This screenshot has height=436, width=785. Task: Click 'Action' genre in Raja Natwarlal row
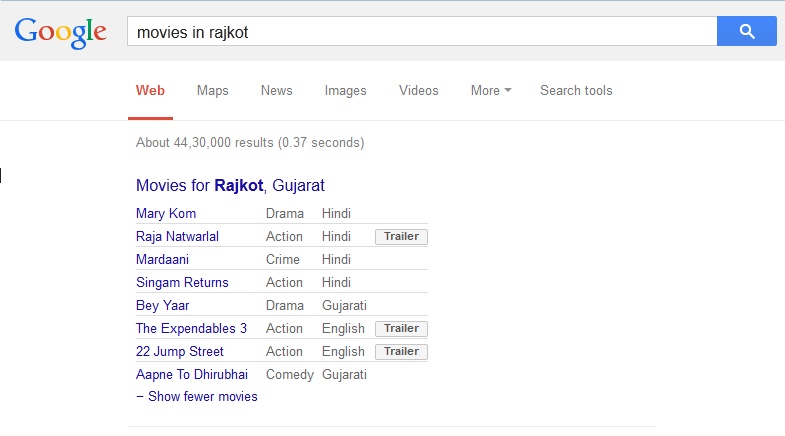coord(284,237)
